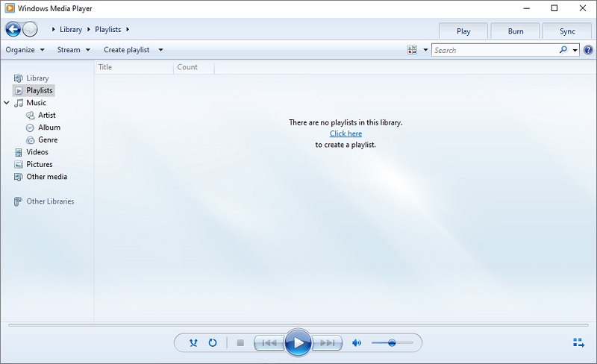Click the Playlists icon in sidebar
Viewport: 597px width, 364px height.
pos(19,90)
